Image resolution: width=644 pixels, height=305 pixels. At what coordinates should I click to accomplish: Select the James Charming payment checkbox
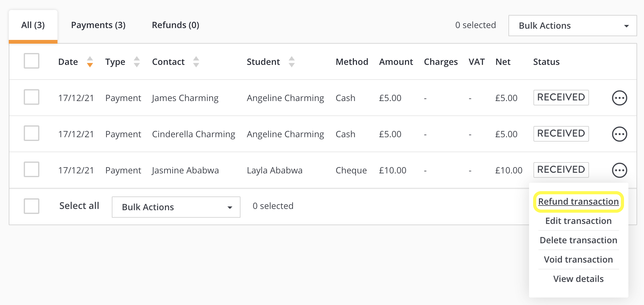pos(32,97)
